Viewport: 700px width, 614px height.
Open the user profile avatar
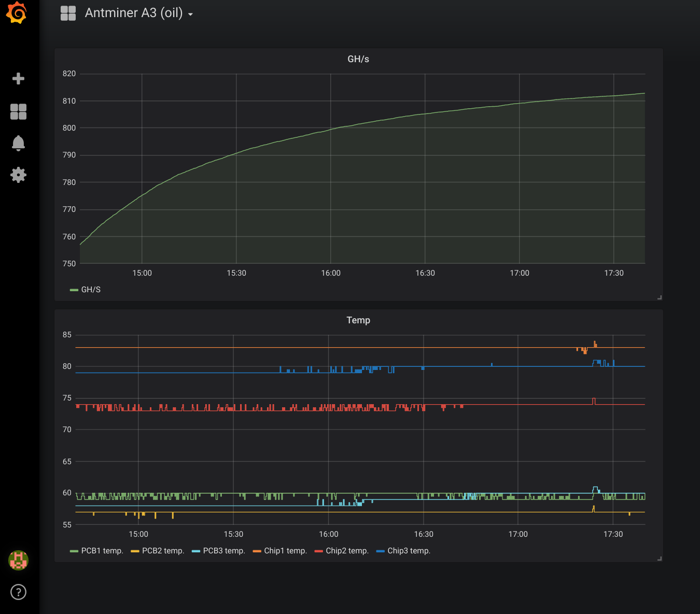tap(18, 560)
